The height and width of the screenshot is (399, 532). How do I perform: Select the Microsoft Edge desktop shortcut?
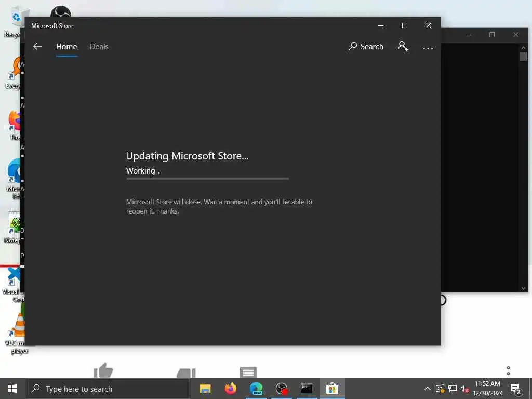(14, 179)
